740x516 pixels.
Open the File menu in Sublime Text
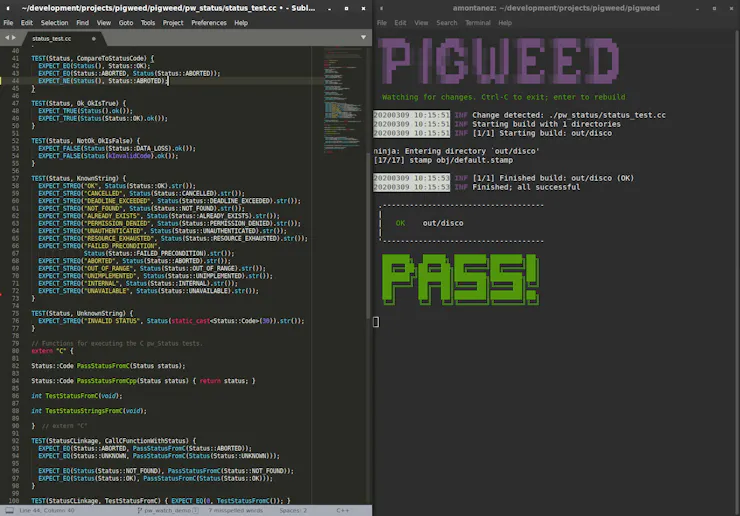(x=8, y=23)
